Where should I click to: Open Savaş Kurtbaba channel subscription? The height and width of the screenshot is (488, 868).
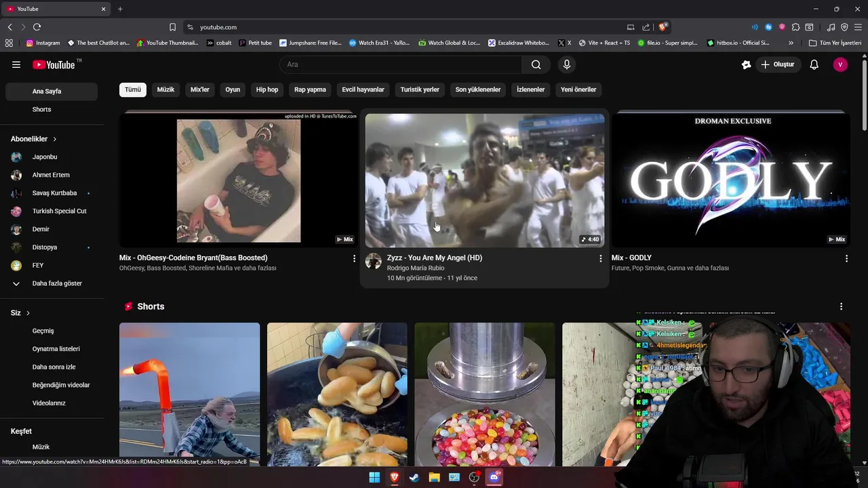(x=52, y=193)
